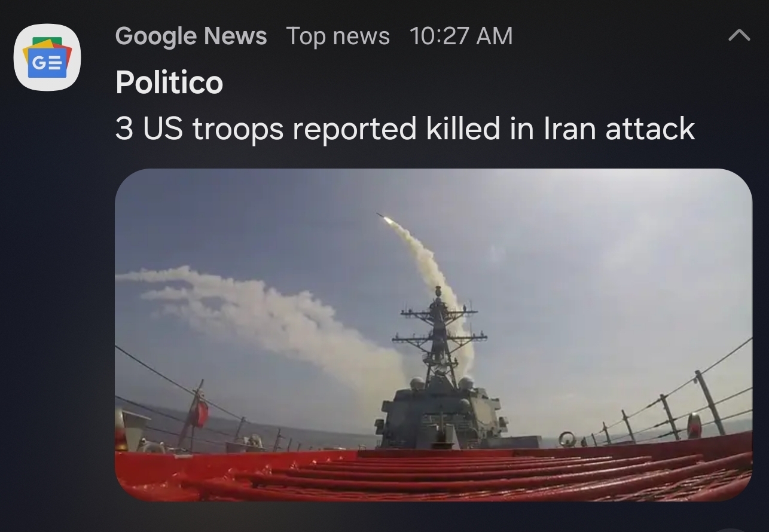Tap the 10:27 AM timestamp

(x=461, y=36)
